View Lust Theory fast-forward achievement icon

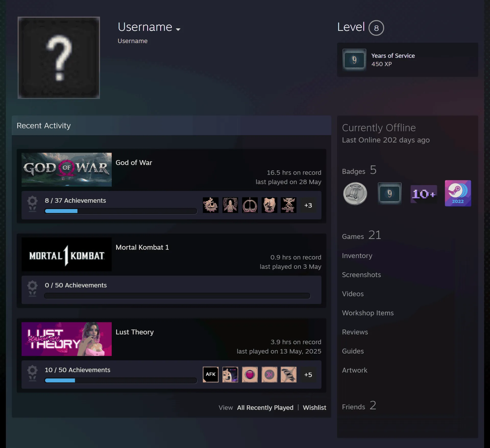269,374
